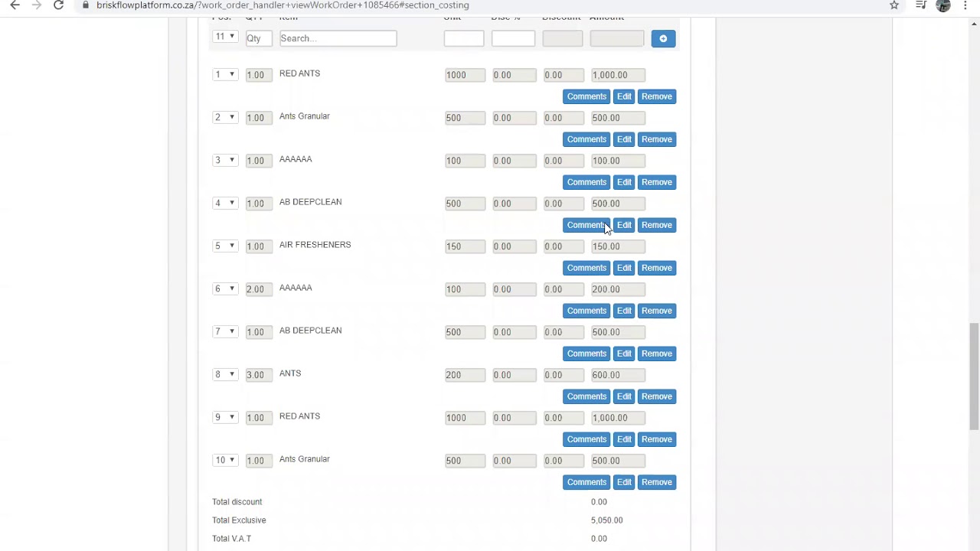
Task: Edit row 4 AB DEEPCLEAN
Action: tap(624, 225)
